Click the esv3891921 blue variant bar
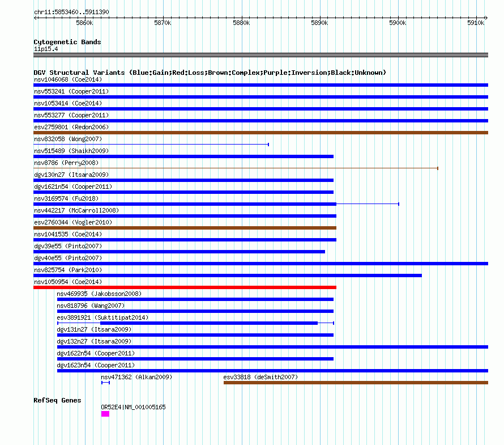 (195, 323)
